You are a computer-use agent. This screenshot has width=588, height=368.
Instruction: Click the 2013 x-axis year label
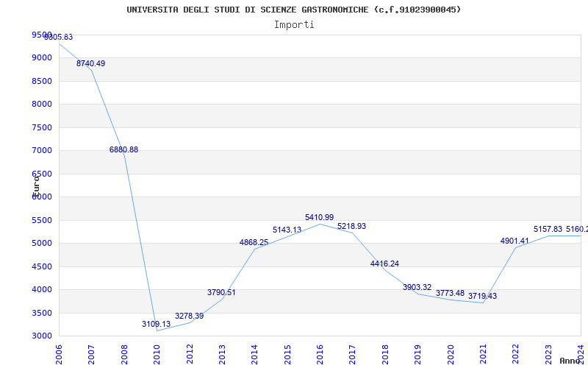pyautogui.click(x=222, y=355)
